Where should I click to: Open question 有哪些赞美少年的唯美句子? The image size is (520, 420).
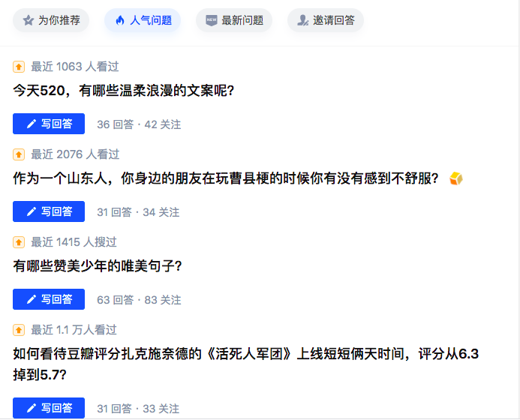tap(98, 266)
